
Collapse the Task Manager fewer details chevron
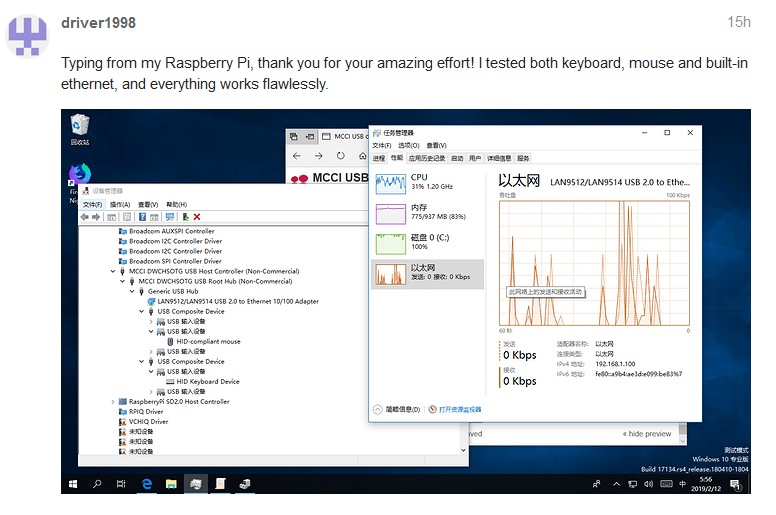click(x=378, y=410)
